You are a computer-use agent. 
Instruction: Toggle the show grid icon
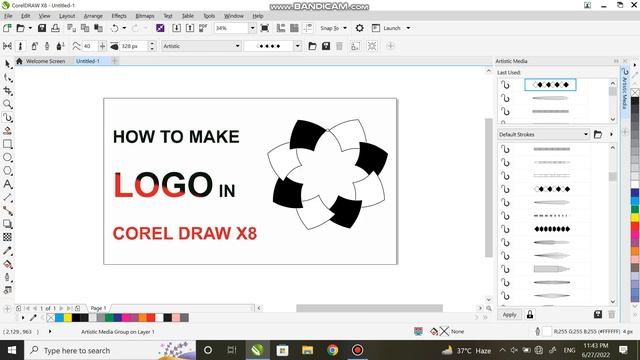[294, 28]
